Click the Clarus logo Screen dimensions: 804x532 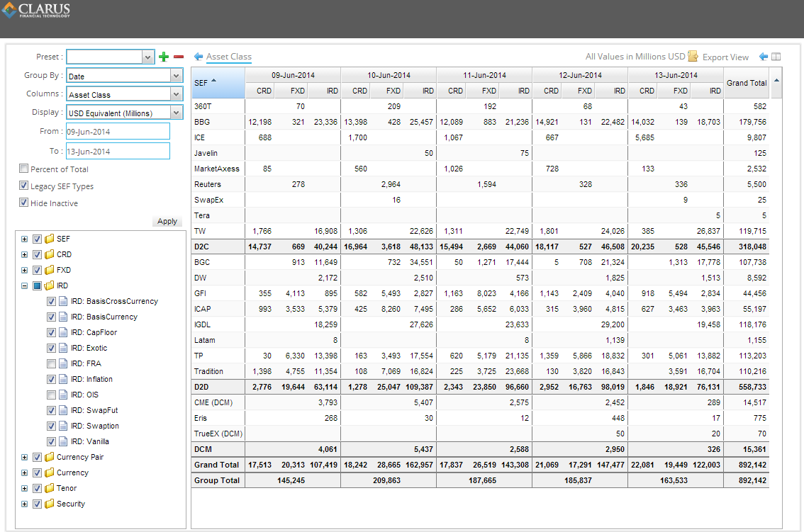tap(36, 10)
